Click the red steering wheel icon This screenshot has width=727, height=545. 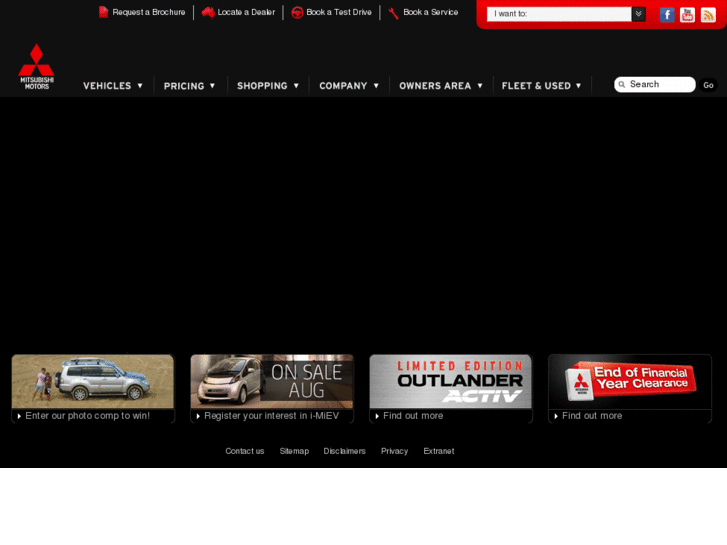tap(297, 13)
